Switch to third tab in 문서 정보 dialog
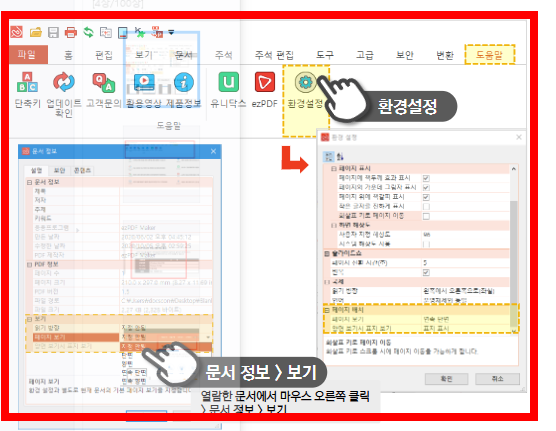The image size is (556, 431). (x=82, y=170)
